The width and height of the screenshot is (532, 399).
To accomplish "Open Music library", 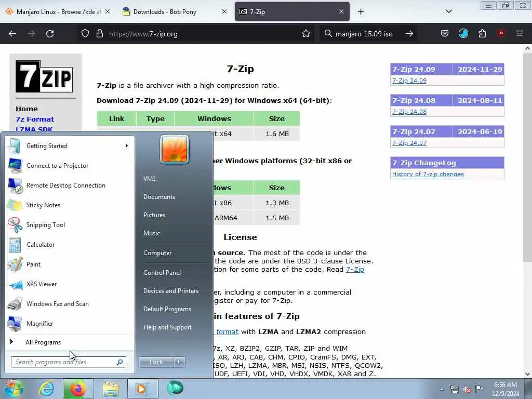I will coord(152,233).
